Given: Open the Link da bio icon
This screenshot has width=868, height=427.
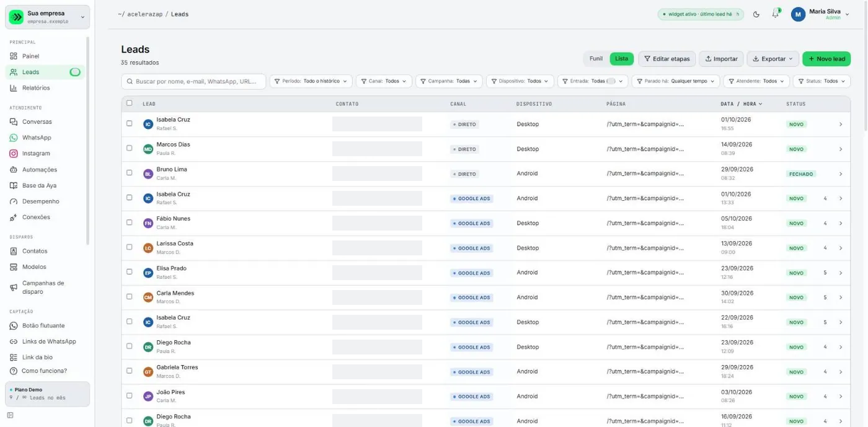Looking at the screenshot, I should (x=14, y=358).
